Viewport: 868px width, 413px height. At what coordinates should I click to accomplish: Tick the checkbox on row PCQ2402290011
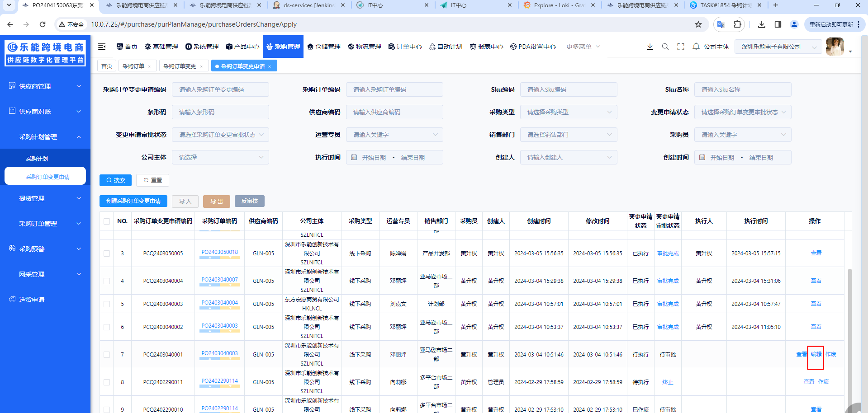click(x=106, y=382)
